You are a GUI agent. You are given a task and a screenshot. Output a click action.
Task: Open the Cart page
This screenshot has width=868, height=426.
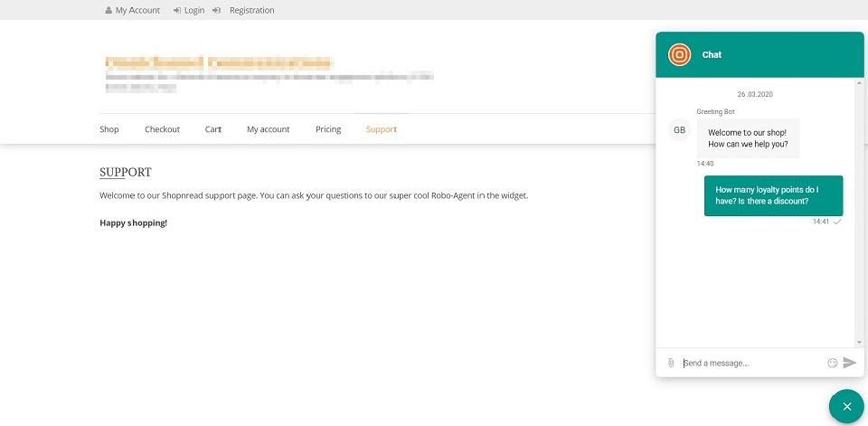pos(213,129)
